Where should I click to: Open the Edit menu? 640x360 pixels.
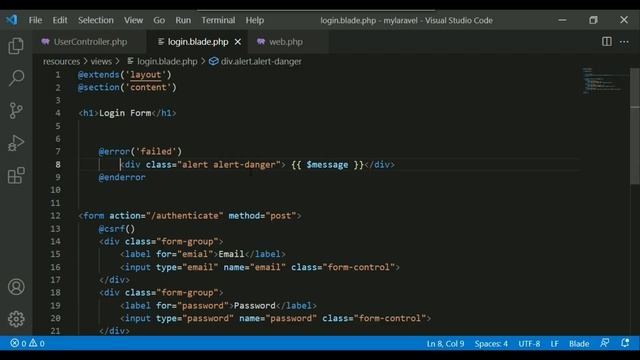click(x=60, y=20)
